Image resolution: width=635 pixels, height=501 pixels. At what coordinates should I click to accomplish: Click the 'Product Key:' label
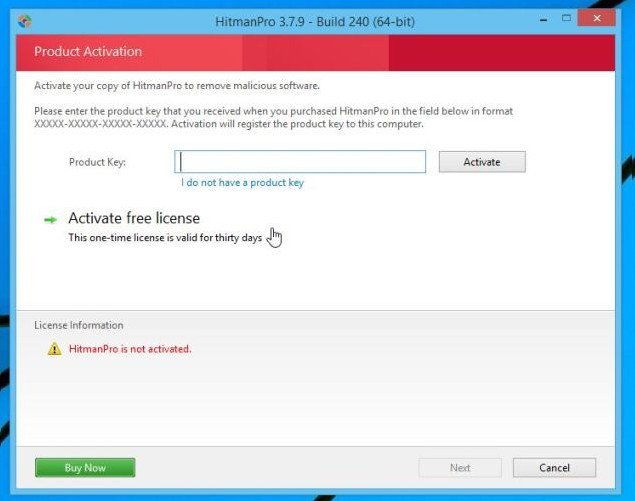click(97, 162)
